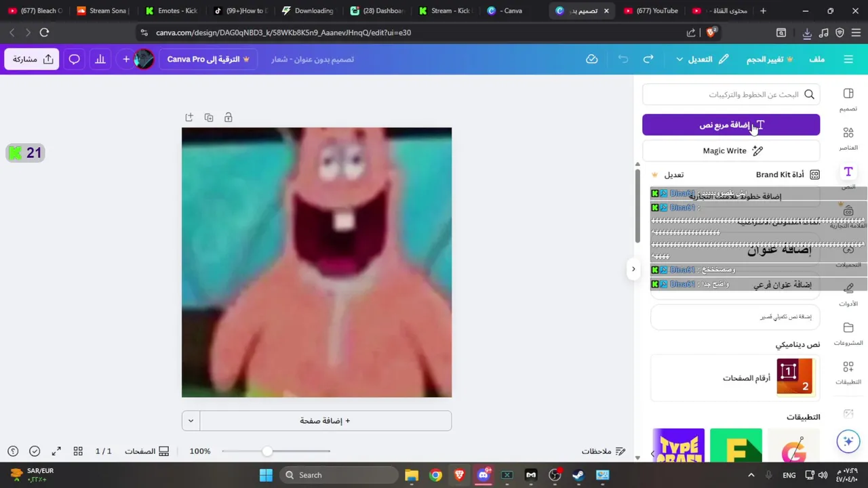Viewport: 868px width, 488px height.
Task: Open the grid view icon
Action: 78,451
